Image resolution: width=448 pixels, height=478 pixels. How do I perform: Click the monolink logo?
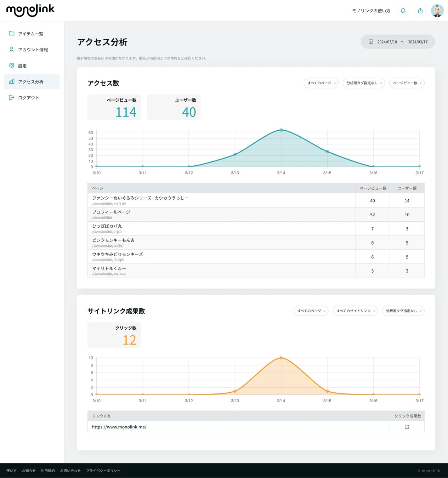[30, 10]
